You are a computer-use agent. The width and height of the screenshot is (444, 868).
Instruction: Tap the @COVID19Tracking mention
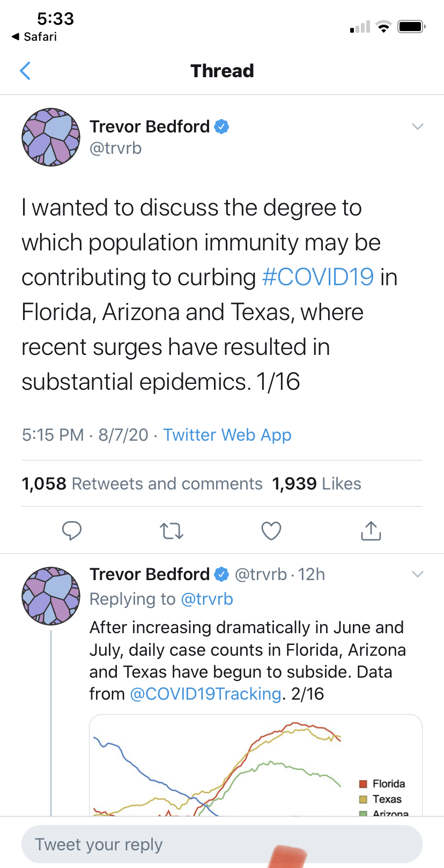click(x=206, y=694)
